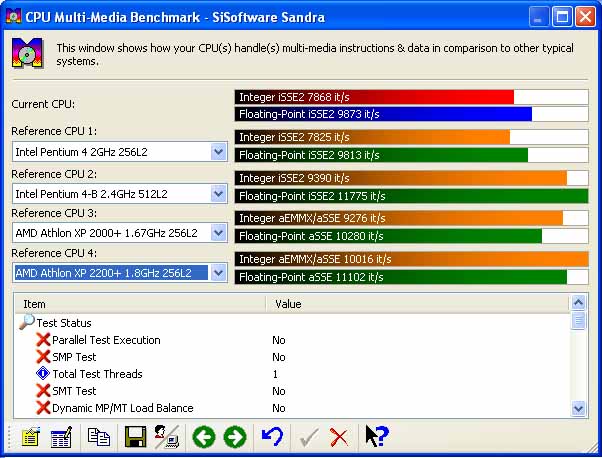Click the No value for SMP Test
The width and height of the screenshot is (602, 458).
279,357
